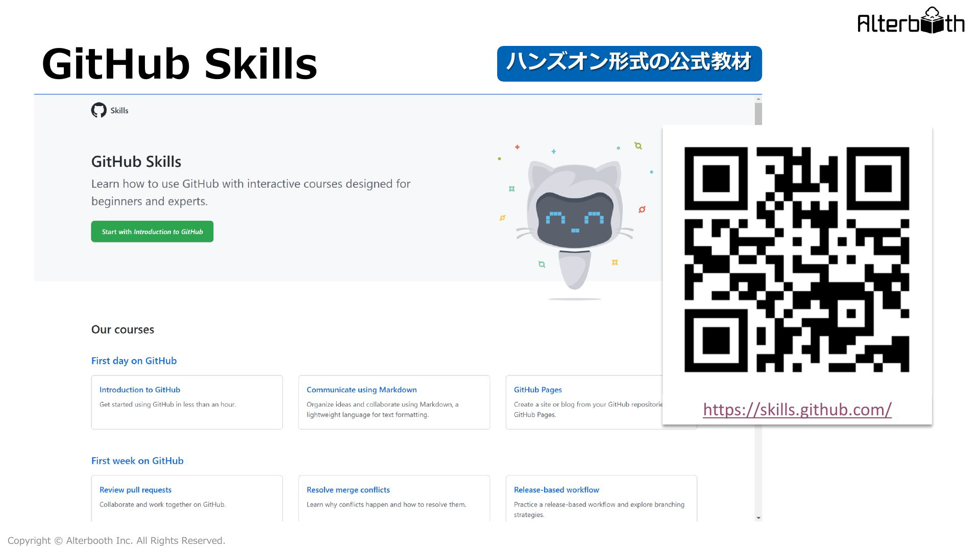Click 'Learn why conflicts happen' description

point(386,505)
